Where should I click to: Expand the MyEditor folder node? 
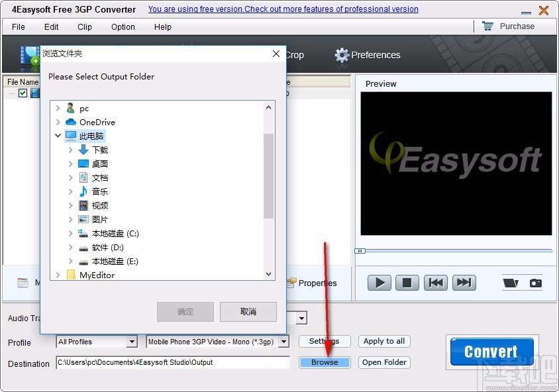58,275
